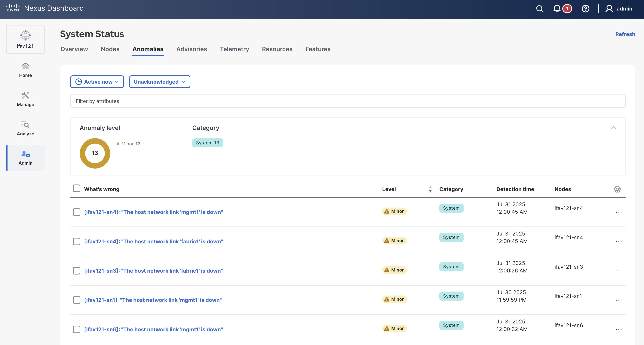Sort by the Level column arrows
Image resolution: width=644 pixels, height=345 pixels.
pyautogui.click(x=430, y=189)
